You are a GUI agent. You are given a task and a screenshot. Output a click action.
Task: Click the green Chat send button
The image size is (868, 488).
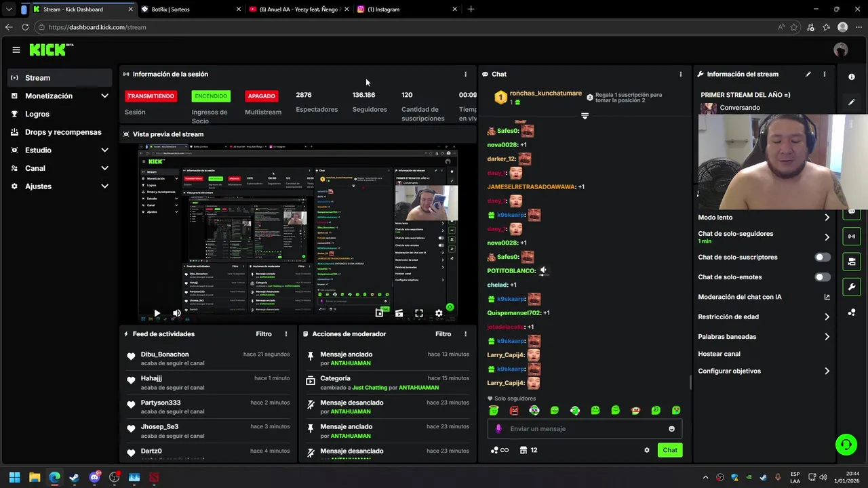(670, 450)
